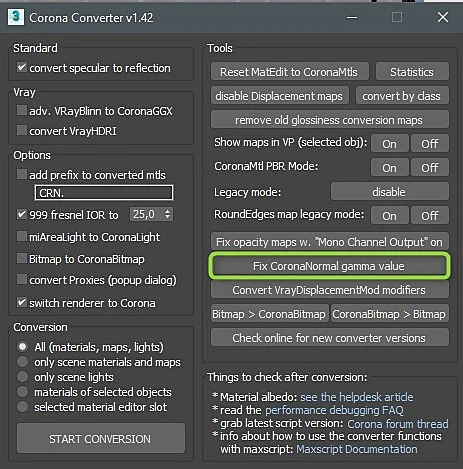
Task: Toggle 999 fresnel IOR to checkbox
Action: (22, 214)
